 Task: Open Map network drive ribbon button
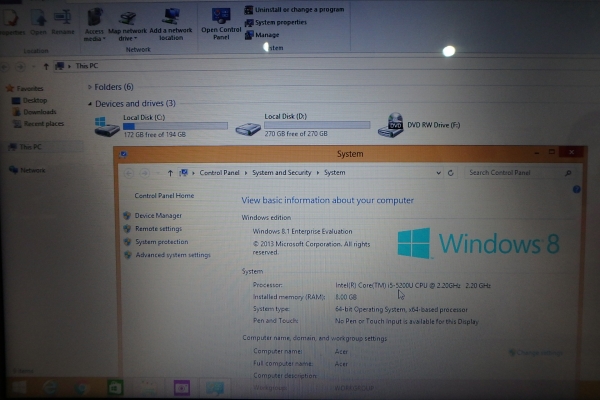coord(127,26)
